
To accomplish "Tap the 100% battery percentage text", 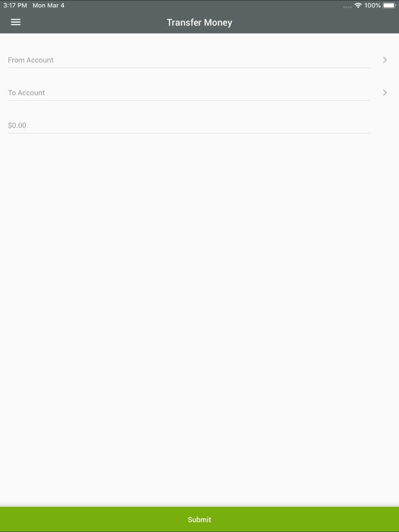I will coord(372,5).
